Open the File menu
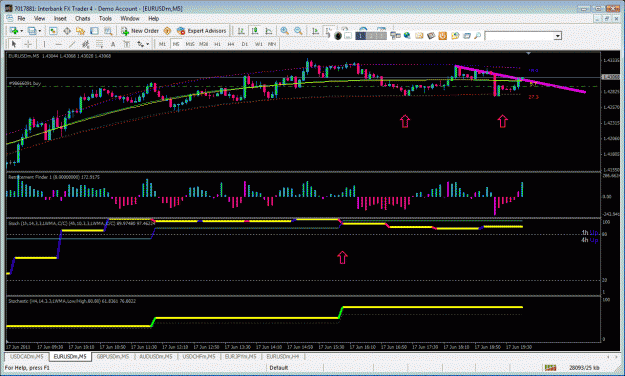Screen dimensions: 625x376 click(21, 18)
